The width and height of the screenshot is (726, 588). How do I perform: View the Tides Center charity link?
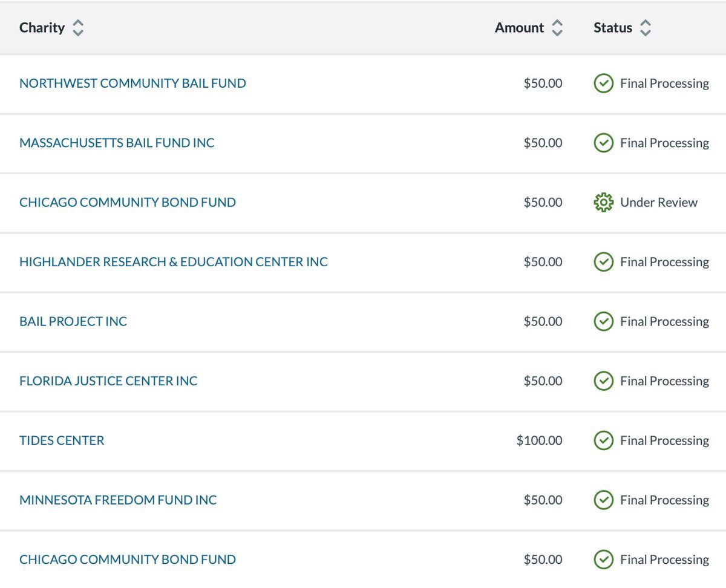coord(62,440)
